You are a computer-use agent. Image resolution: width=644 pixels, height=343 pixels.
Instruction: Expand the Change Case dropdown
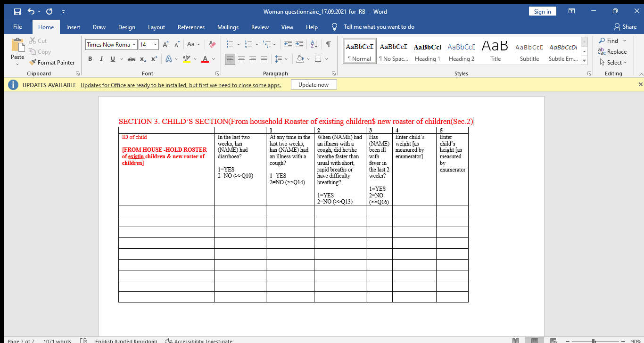[x=198, y=44]
